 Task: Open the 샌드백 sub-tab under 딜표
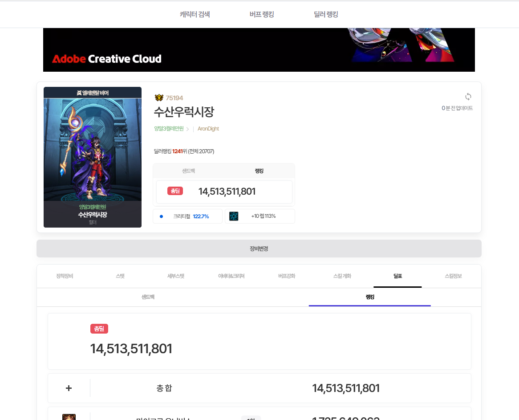tap(148, 297)
